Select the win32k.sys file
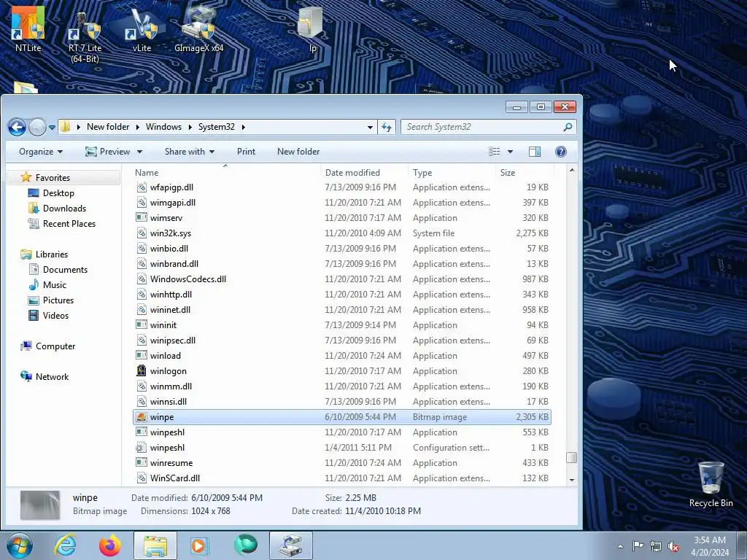Image resolution: width=747 pixels, height=560 pixels. tap(341, 233)
